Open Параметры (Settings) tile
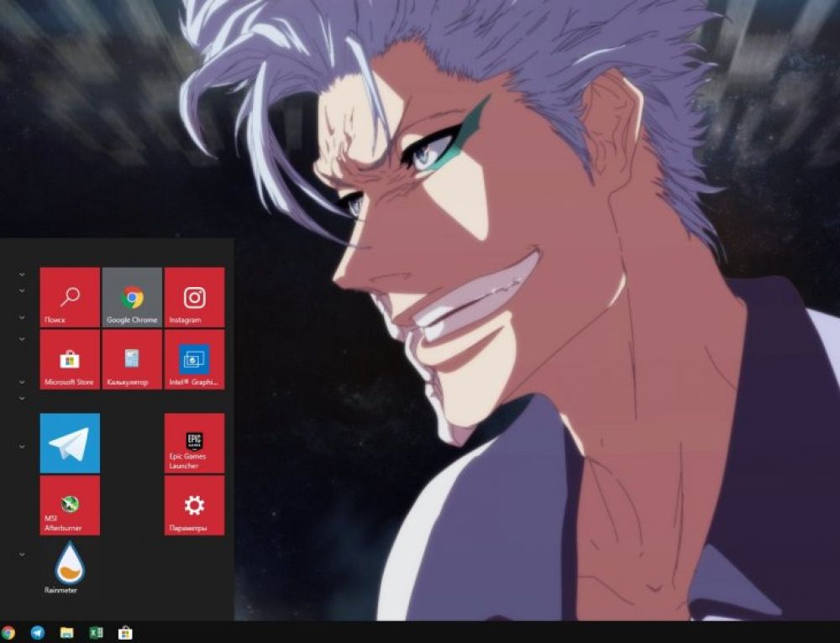This screenshot has width=840, height=643. (x=193, y=504)
